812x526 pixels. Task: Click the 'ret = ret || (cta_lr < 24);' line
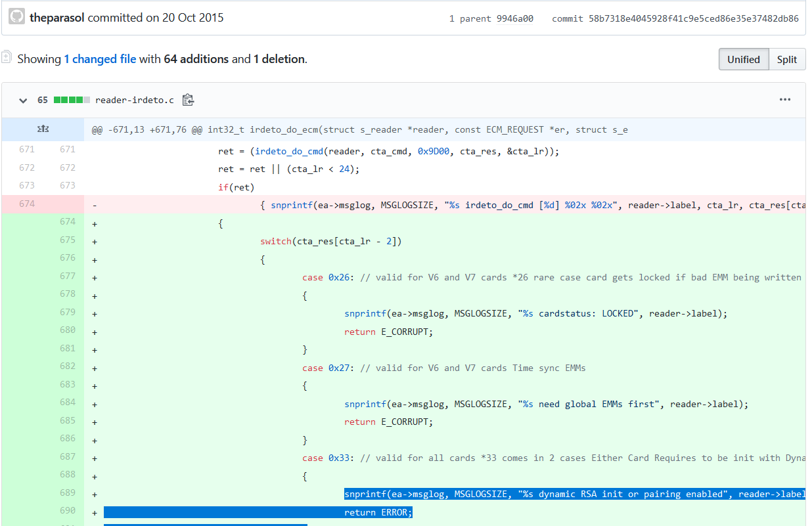[x=289, y=169]
